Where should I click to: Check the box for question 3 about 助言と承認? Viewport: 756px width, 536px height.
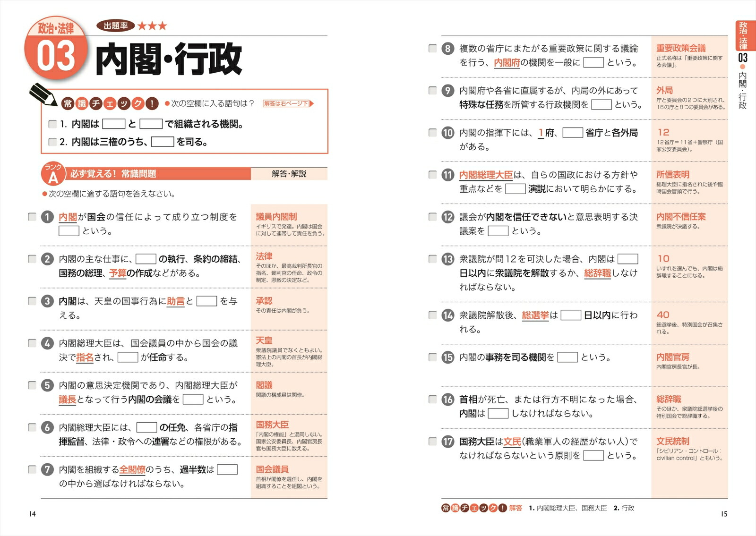pos(32,301)
